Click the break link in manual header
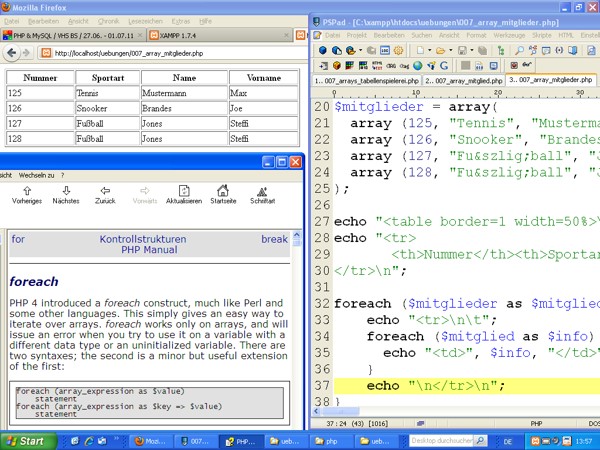The height and width of the screenshot is (450, 600). (274, 239)
